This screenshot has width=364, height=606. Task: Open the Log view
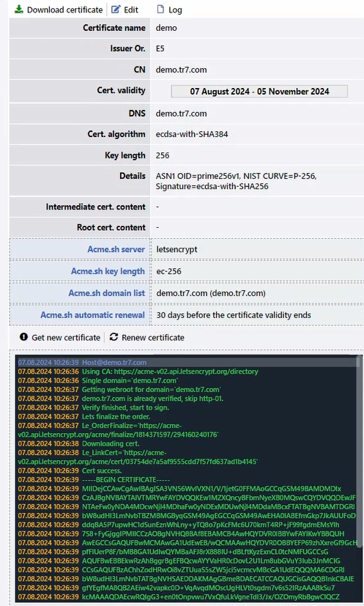coord(169,10)
